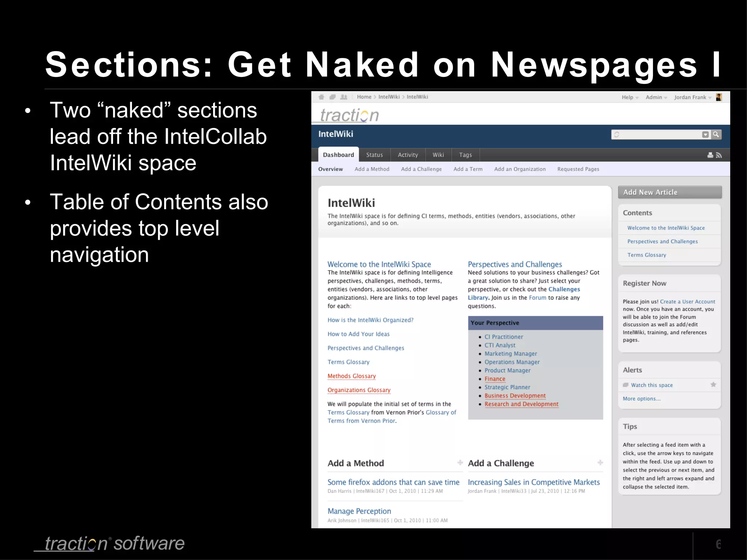
Task: Open the Tags tab
Action: (x=465, y=155)
